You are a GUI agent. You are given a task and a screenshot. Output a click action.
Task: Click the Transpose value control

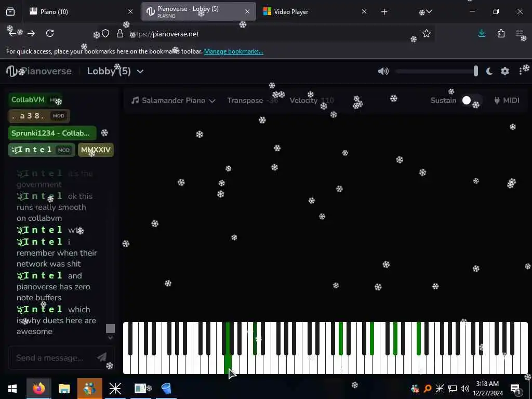[x=252, y=100]
